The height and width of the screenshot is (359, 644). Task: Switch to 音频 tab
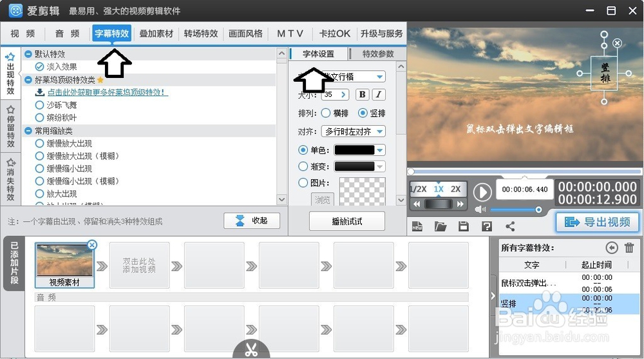67,34
